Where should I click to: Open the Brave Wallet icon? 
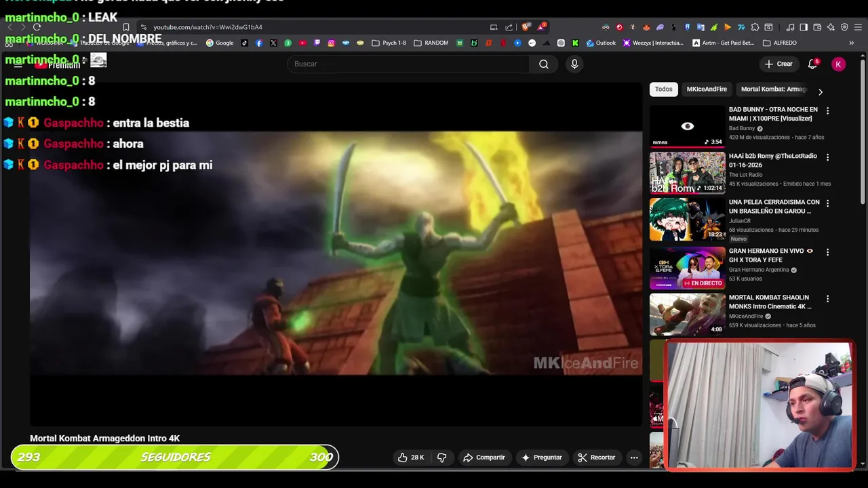tap(817, 27)
